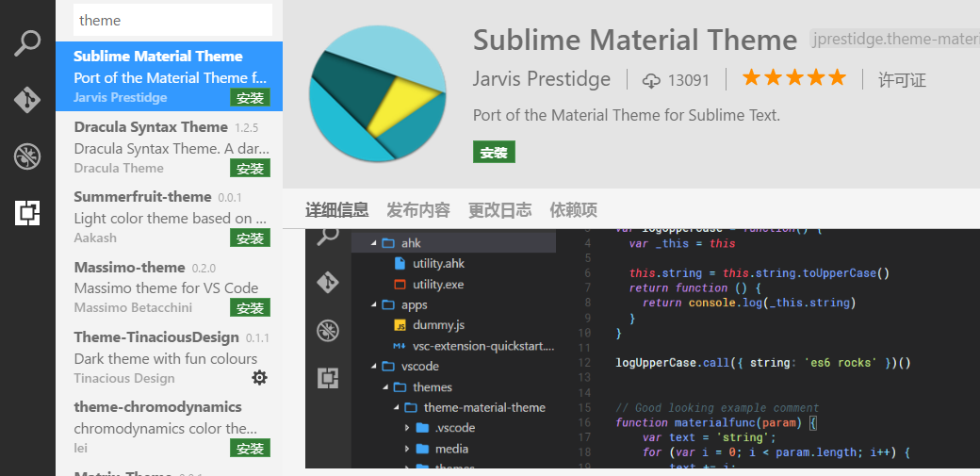Collapse the vscode folder in preview
This screenshot has width=980, height=476.
[374, 366]
